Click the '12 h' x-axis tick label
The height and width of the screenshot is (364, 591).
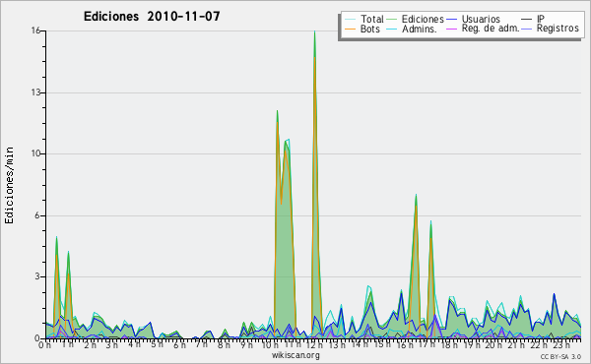coord(314,344)
